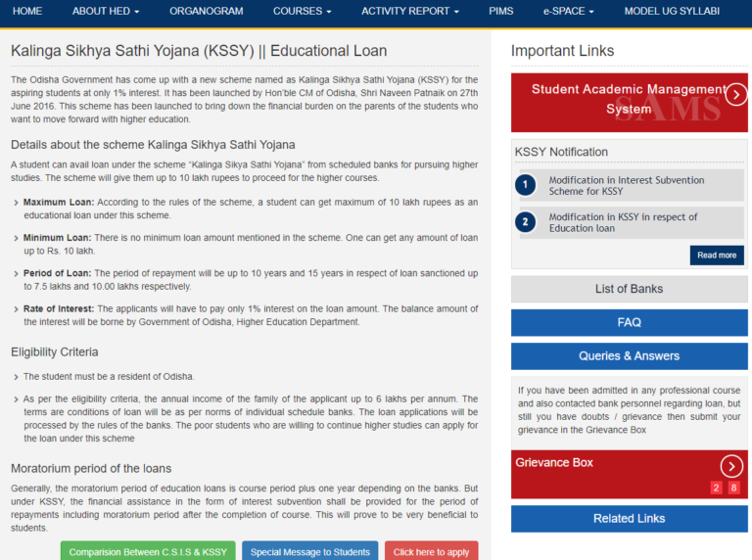
Task: Open the ACTIVITY REPORT dropdown
Action: pyautogui.click(x=410, y=11)
